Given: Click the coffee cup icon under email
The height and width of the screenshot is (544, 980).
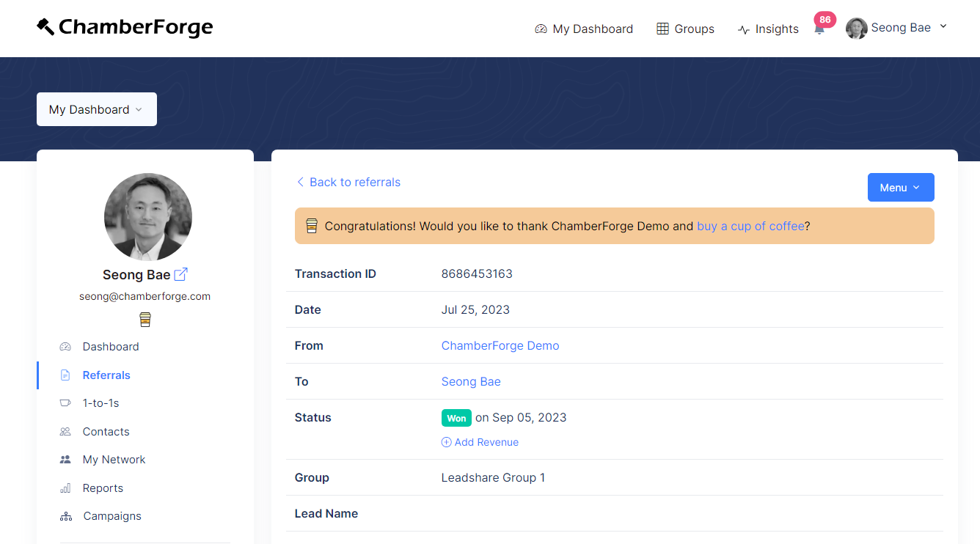Looking at the screenshot, I should point(145,320).
